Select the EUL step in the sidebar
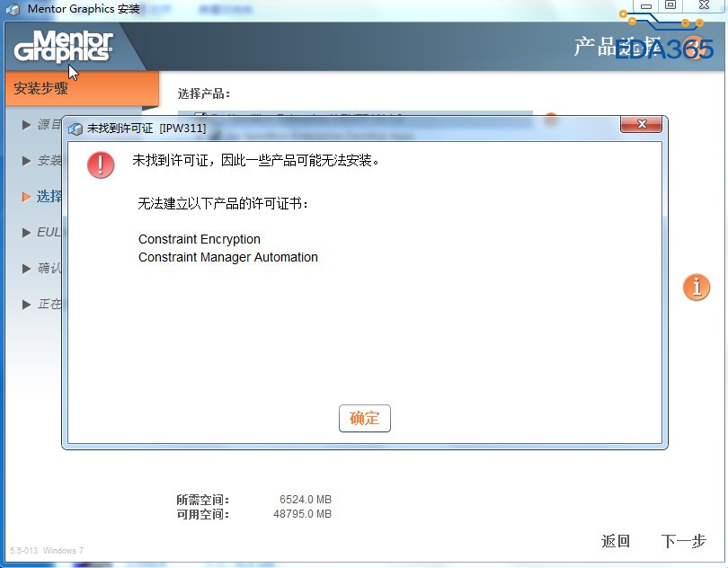 (42, 232)
